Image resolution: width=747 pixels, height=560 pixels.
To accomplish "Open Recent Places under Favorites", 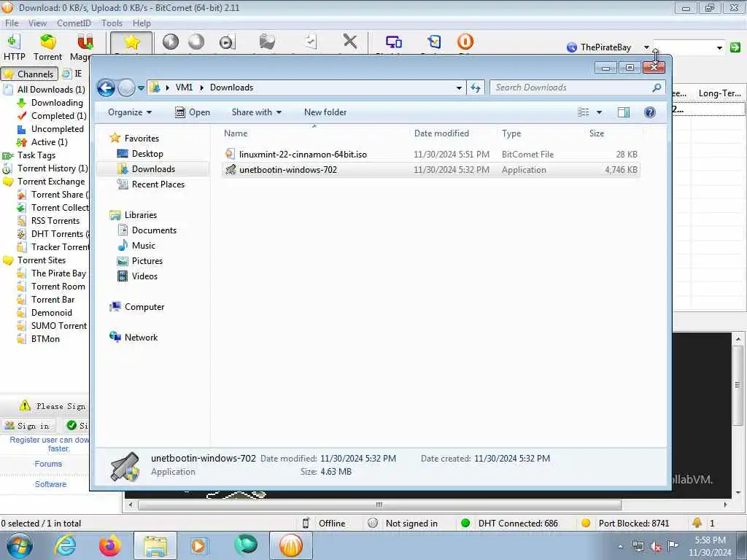I will coord(158,184).
